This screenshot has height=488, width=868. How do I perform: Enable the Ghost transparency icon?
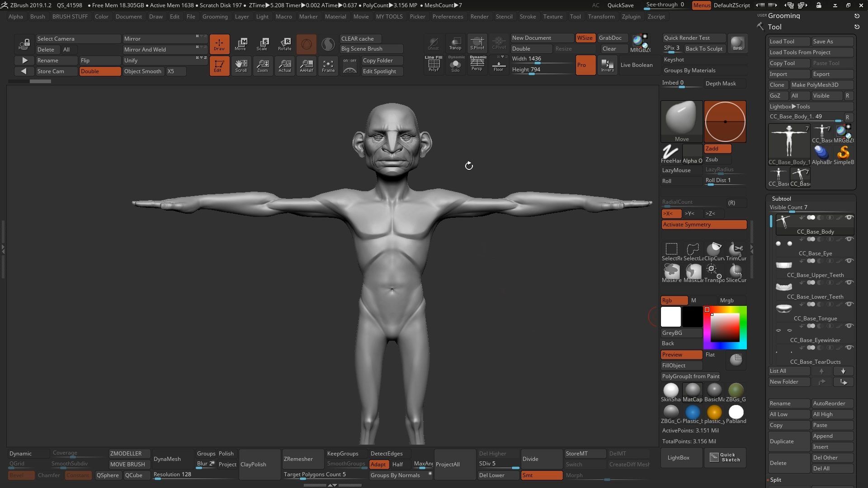pyautogui.click(x=433, y=43)
